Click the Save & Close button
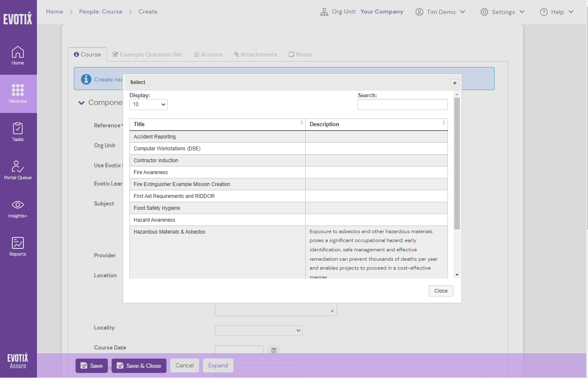Screen dimensions: 588x378 tap(139, 365)
